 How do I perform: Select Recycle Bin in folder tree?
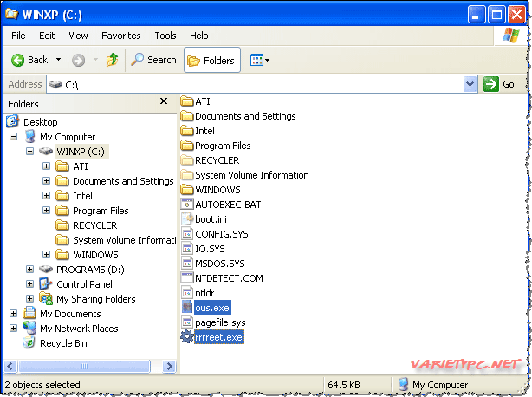point(63,343)
